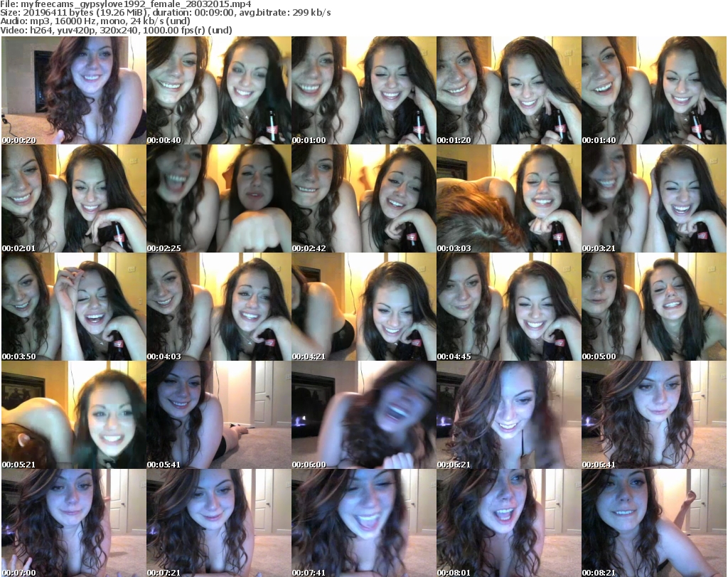Select the 'Video: h264, yuv420p' line
This screenshot has height=577, width=728.
click(116, 30)
